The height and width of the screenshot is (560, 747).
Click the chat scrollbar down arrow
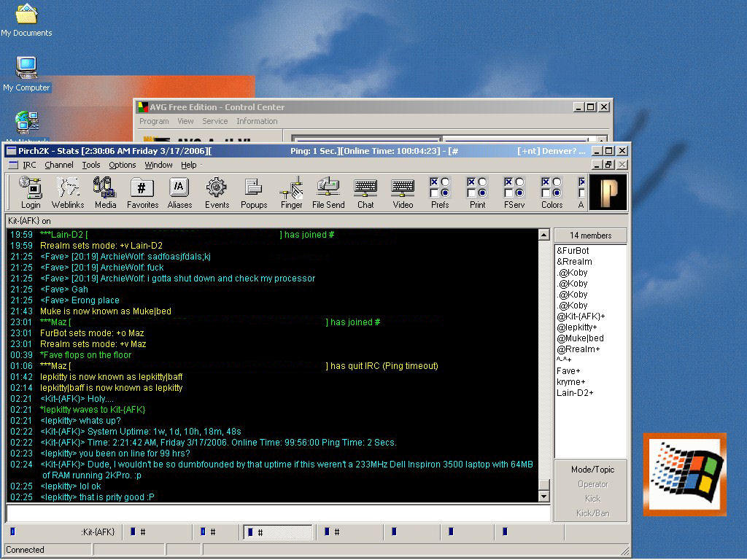pos(543,496)
